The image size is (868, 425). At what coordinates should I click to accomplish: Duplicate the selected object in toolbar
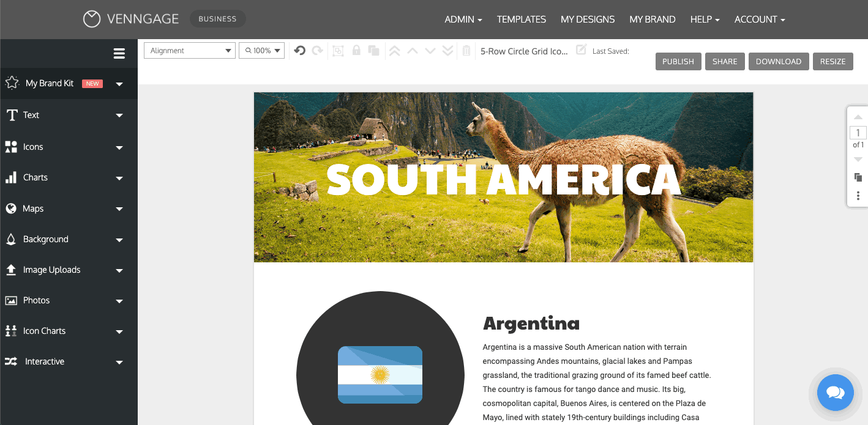[373, 51]
